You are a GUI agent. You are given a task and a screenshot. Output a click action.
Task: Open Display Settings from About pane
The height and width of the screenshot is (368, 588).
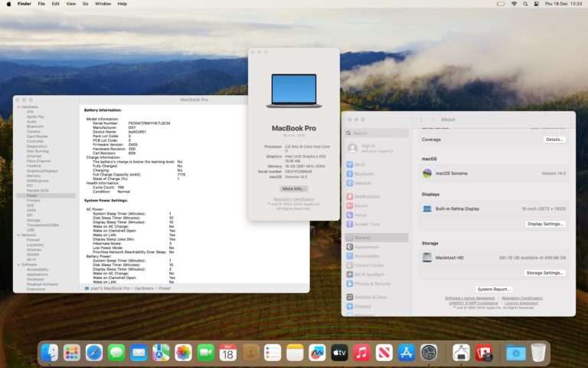point(545,224)
